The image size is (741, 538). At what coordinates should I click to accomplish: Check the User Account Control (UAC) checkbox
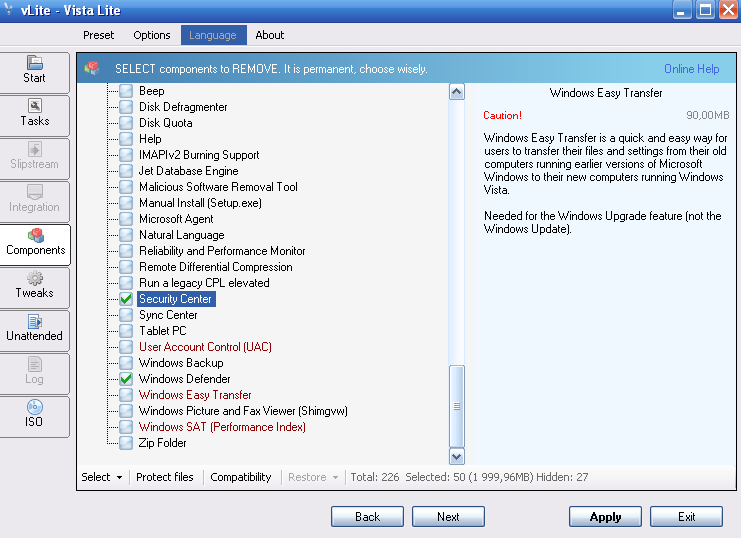pyautogui.click(x=126, y=347)
